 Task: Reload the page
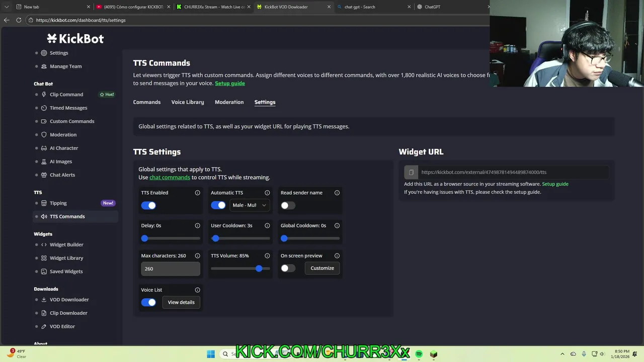pyautogui.click(x=19, y=20)
